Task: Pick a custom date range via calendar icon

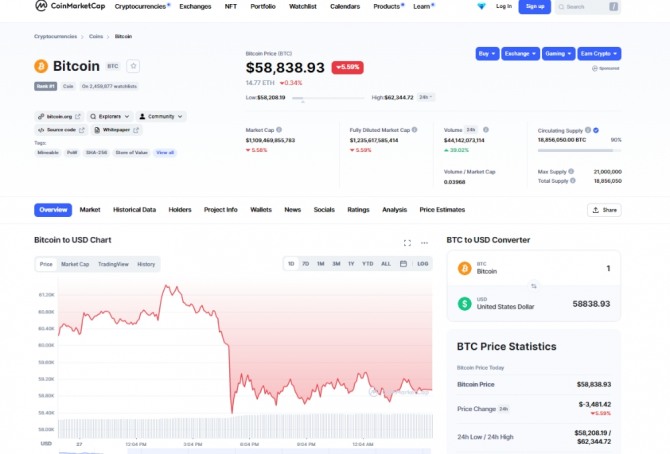Action: click(403, 264)
